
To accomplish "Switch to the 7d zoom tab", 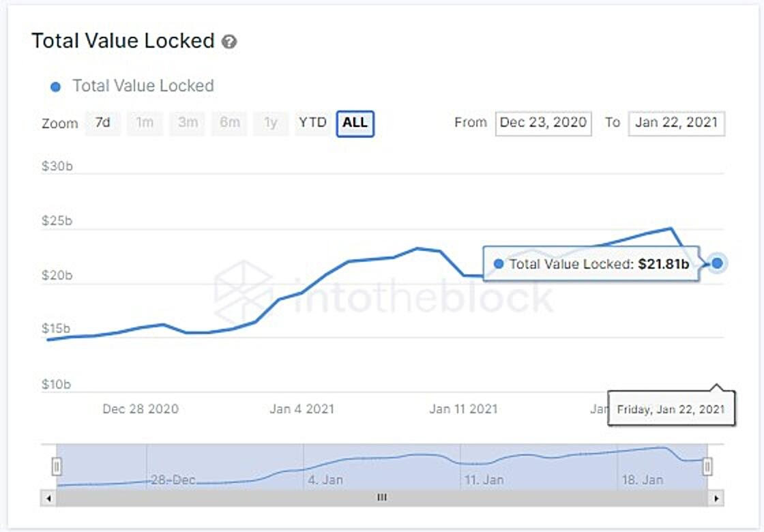I will pos(102,123).
